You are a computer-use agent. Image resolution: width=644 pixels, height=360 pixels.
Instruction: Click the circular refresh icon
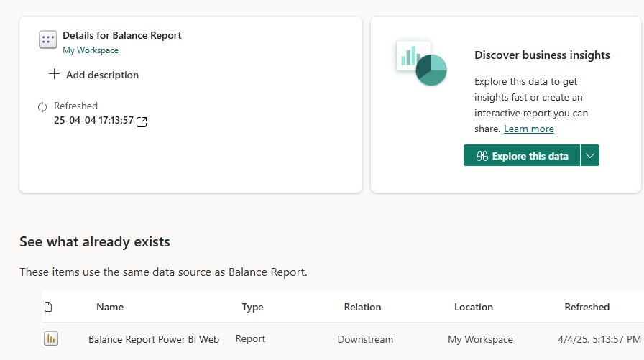(x=42, y=107)
